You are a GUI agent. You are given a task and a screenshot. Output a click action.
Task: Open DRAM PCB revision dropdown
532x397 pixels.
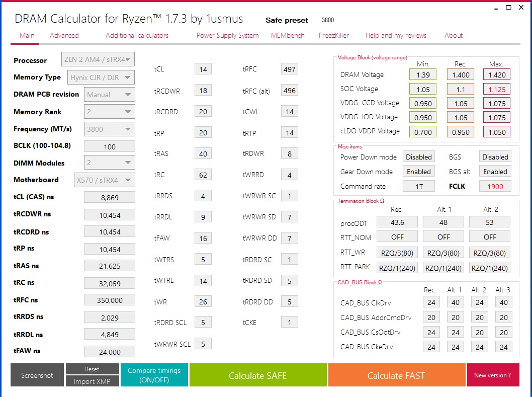click(x=109, y=95)
